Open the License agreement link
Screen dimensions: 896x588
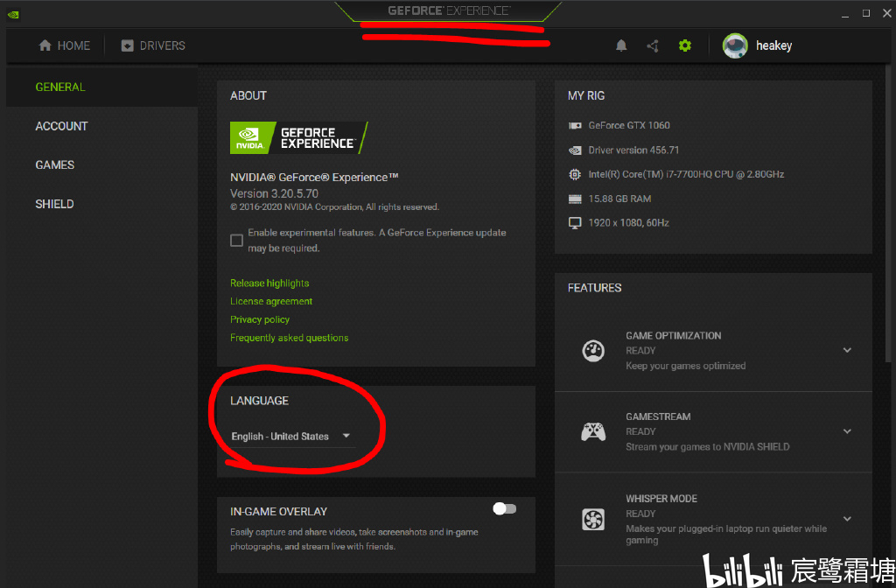point(271,302)
